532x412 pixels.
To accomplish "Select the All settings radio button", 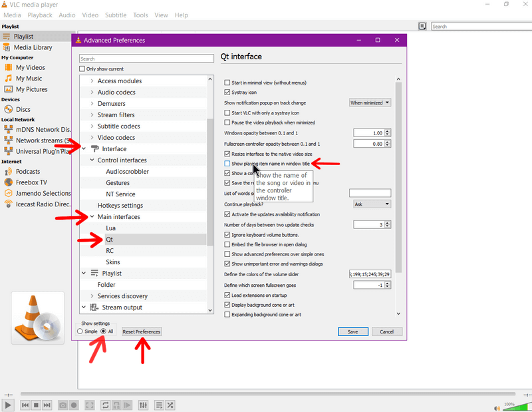I will (104, 331).
